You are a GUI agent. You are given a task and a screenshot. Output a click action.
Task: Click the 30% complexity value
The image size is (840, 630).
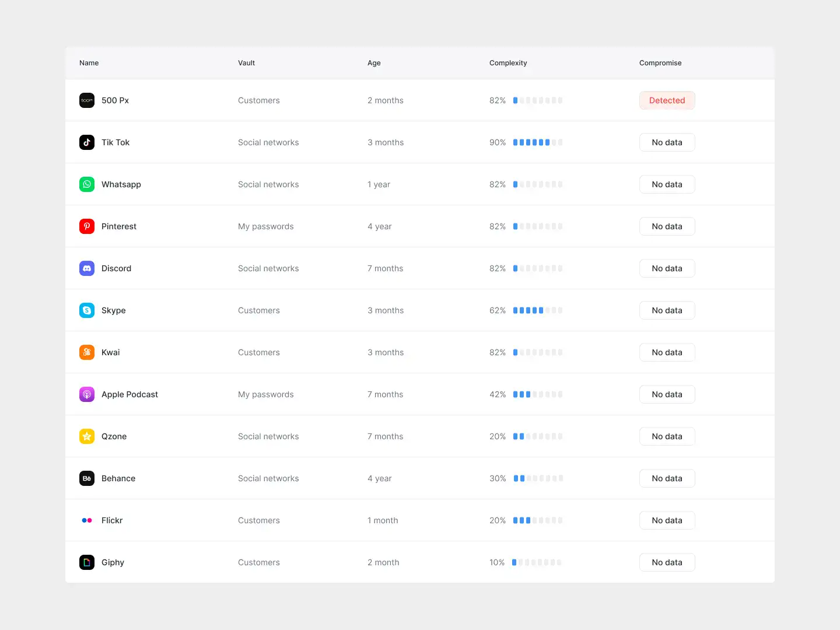(498, 478)
